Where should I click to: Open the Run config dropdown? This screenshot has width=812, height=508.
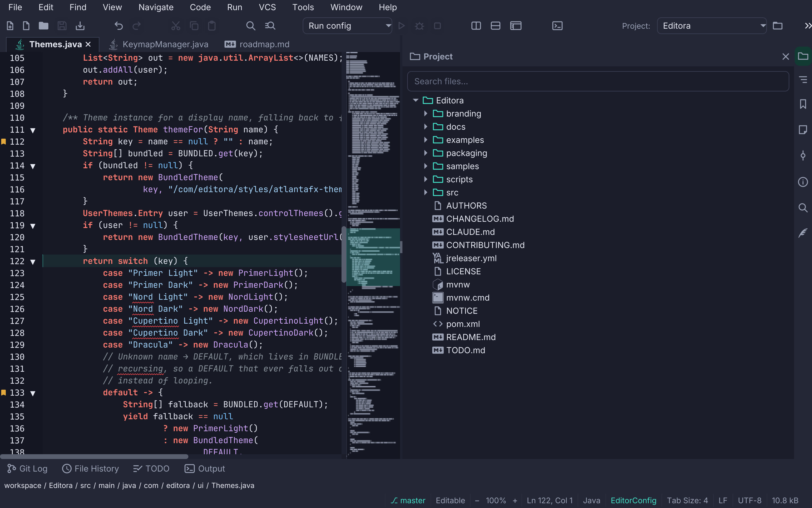tap(347, 26)
